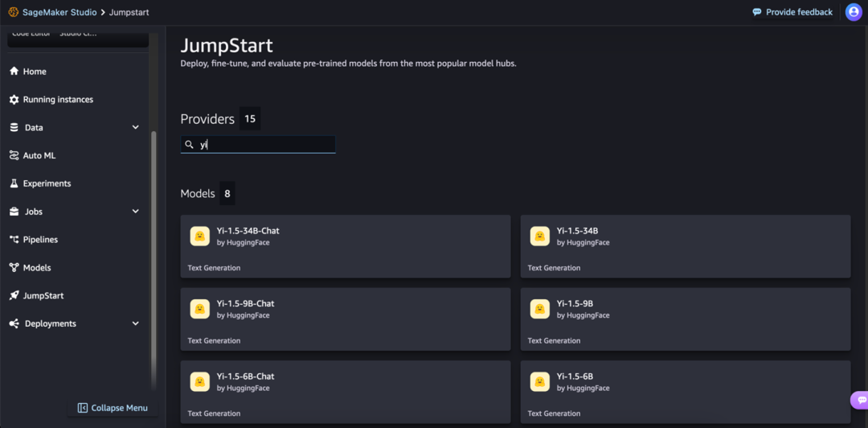
Task: Open the Yi-1.5-9B-Chat model title
Action: click(x=245, y=303)
